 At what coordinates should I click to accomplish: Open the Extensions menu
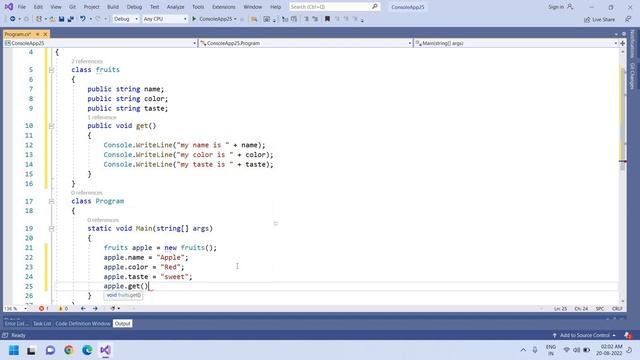[224, 7]
